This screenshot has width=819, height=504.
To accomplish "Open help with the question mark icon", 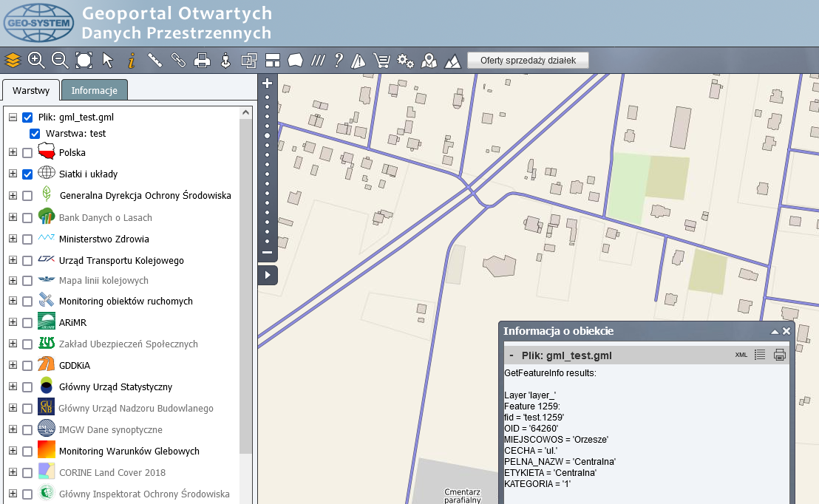I will click(339, 61).
